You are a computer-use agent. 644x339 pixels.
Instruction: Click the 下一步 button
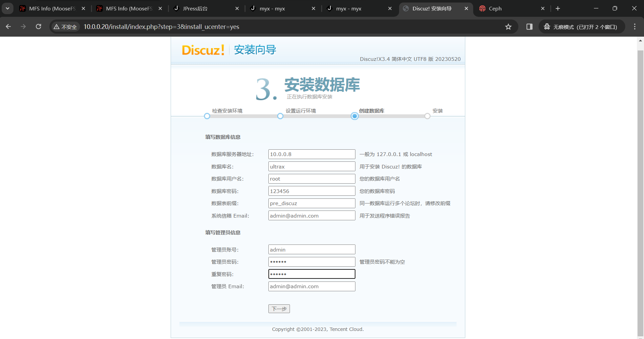[x=279, y=309]
